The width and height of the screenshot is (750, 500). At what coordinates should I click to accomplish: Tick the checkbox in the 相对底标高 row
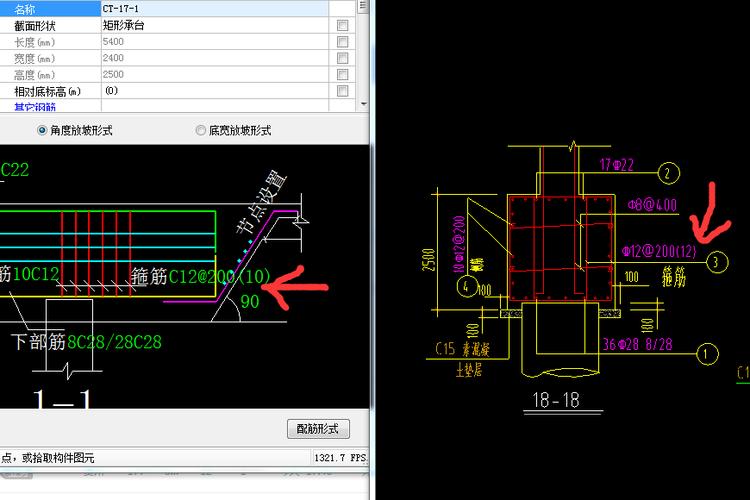coord(343,90)
